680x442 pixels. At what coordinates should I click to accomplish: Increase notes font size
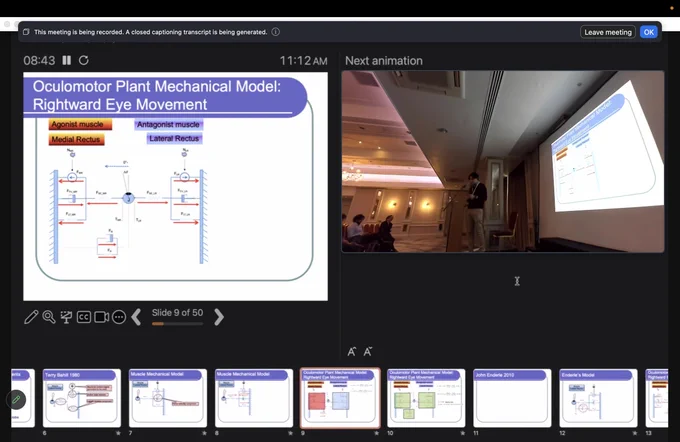point(352,351)
